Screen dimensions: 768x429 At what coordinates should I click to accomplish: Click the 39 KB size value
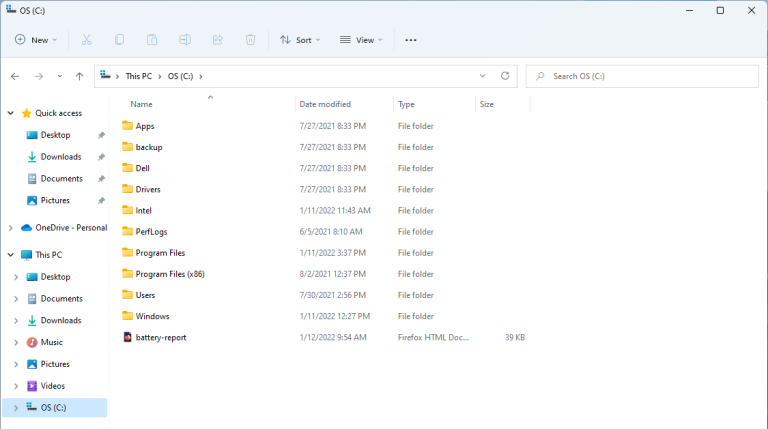[x=515, y=337]
